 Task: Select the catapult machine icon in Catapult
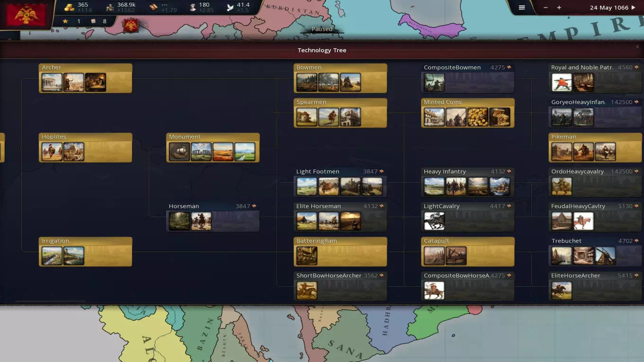(x=456, y=256)
